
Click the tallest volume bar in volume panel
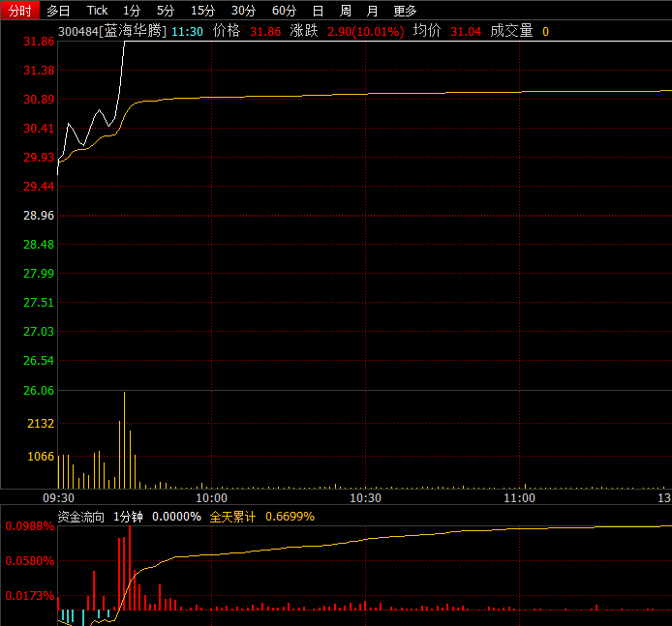coord(125,440)
